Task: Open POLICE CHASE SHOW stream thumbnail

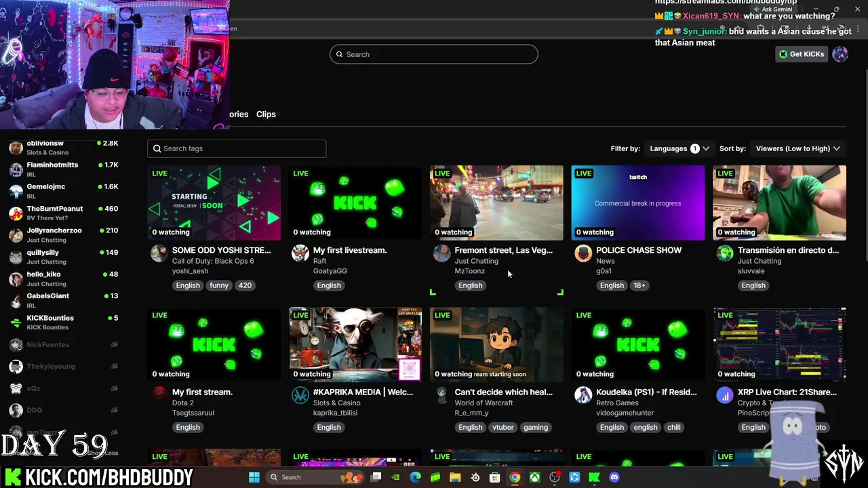Action: click(638, 203)
